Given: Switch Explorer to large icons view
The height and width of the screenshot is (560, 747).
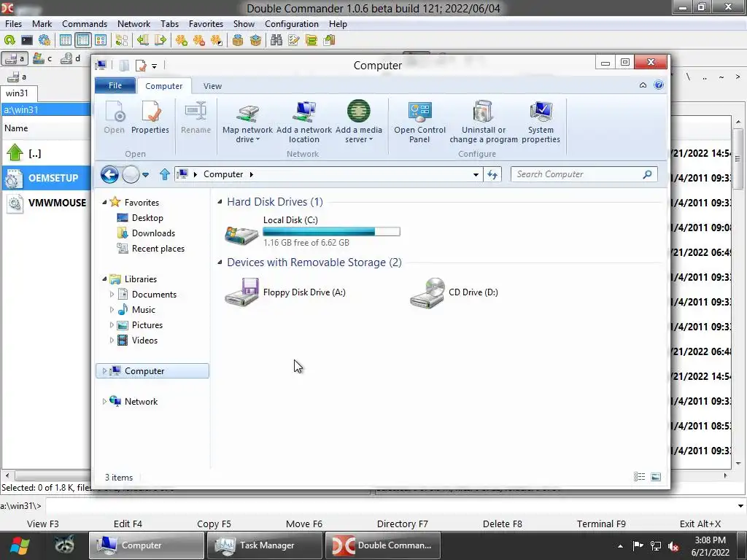Looking at the screenshot, I should coord(656,477).
